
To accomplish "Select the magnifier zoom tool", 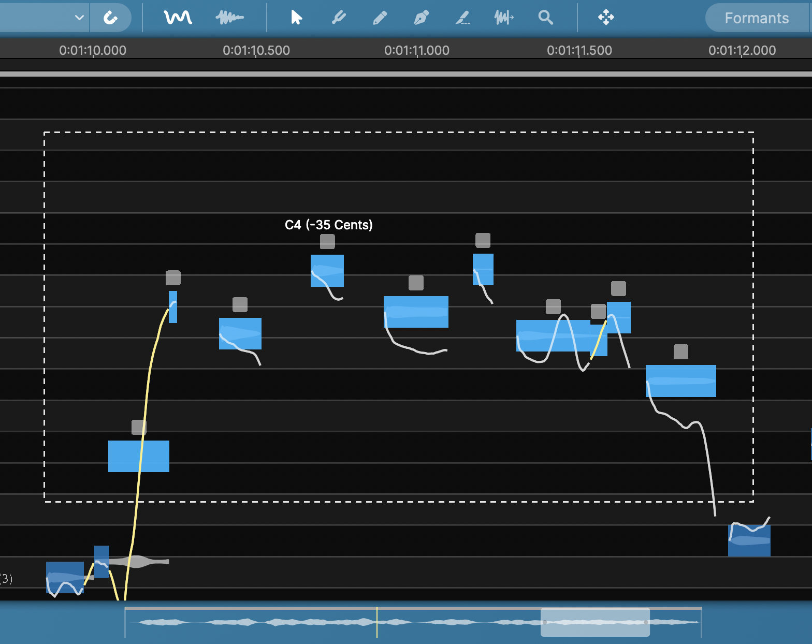I will point(545,18).
